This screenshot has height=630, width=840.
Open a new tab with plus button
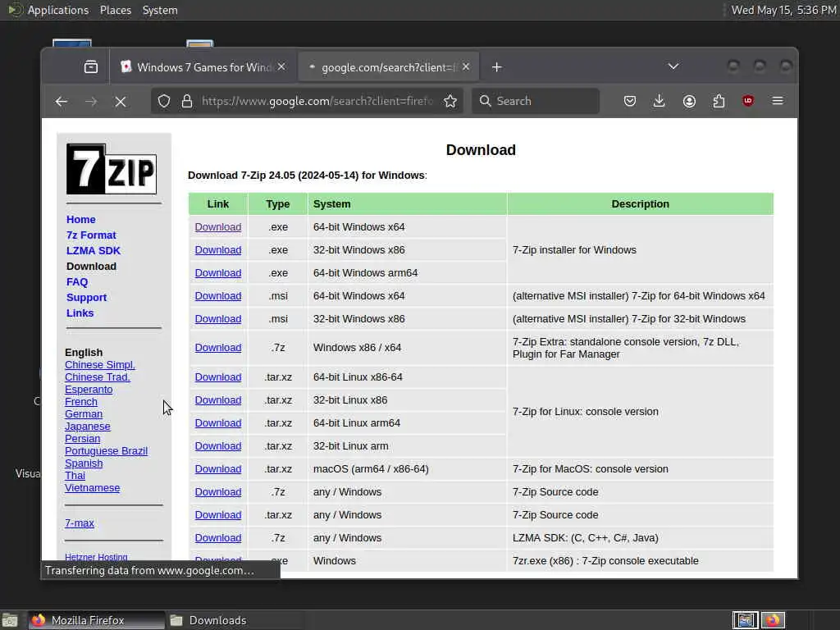(x=496, y=67)
